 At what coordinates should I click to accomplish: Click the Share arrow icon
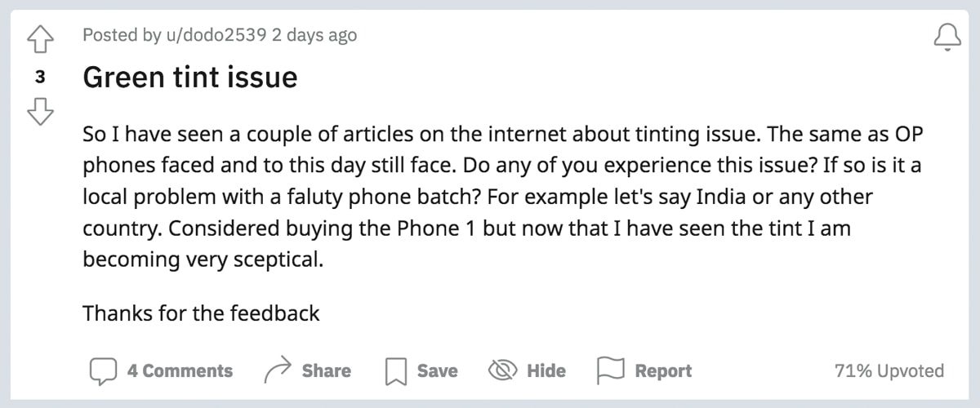click(x=278, y=371)
